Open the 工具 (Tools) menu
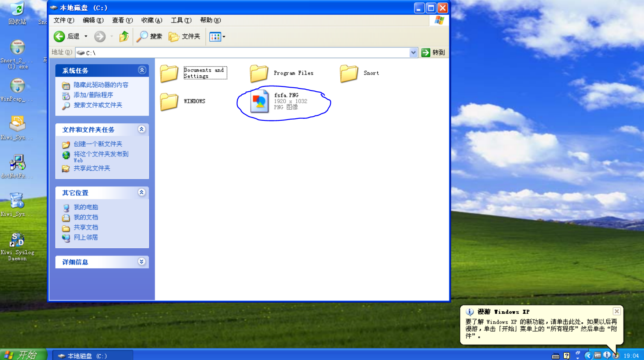The height and width of the screenshot is (360, 644). click(x=181, y=20)
